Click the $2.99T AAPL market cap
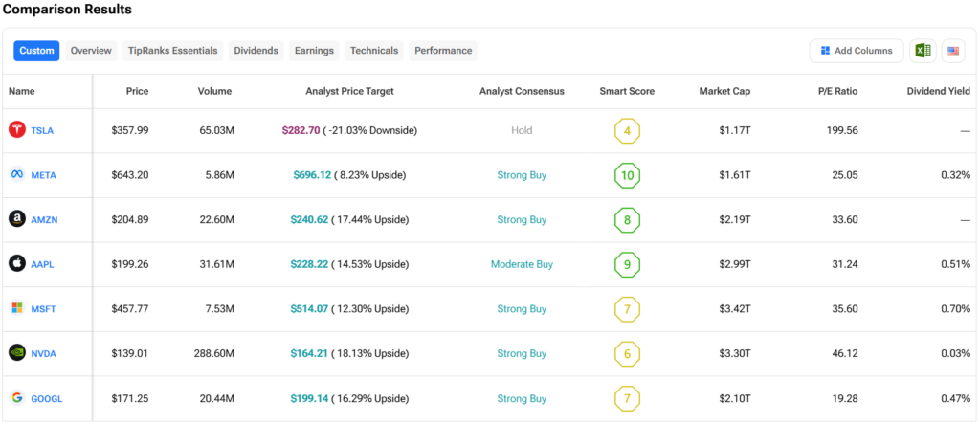This screenshot has height=425, width=980. 735,264
